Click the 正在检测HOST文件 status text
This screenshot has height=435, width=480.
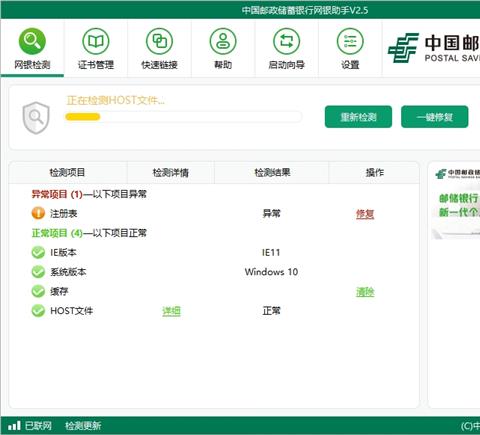point(116,100)
